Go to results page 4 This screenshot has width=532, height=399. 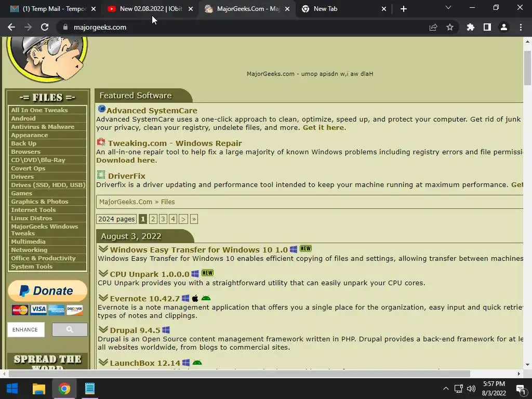pos(173,219)
